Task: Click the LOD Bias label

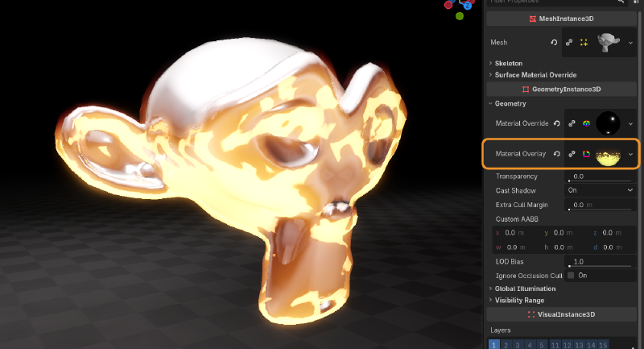Action: click(510, 261)
